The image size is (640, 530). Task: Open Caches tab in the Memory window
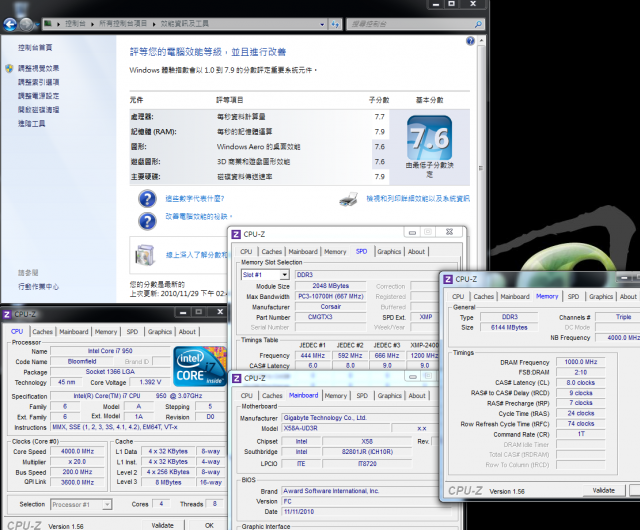[484, 297]
